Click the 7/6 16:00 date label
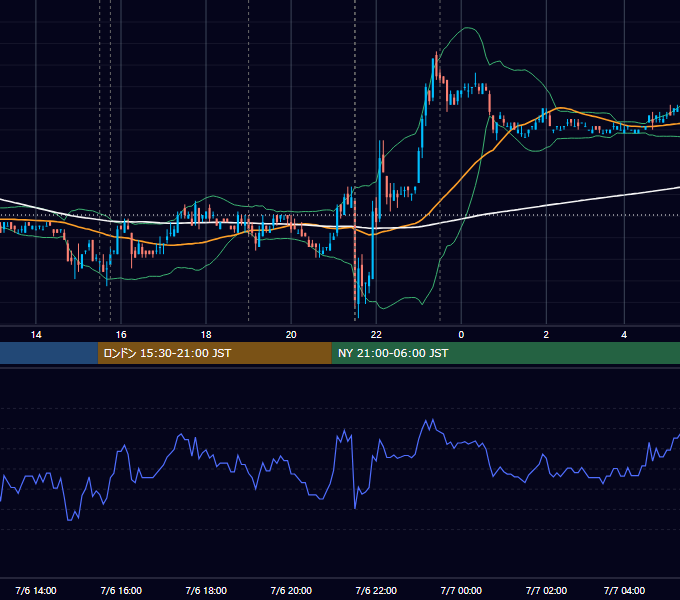680x600 pixels. coord(121,590)
